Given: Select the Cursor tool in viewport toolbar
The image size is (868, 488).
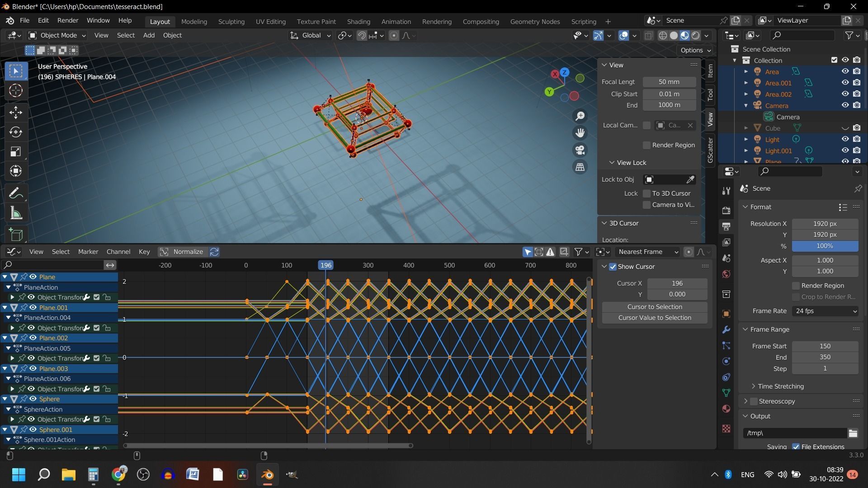Looking at the screenshot, I should [16, 91].
